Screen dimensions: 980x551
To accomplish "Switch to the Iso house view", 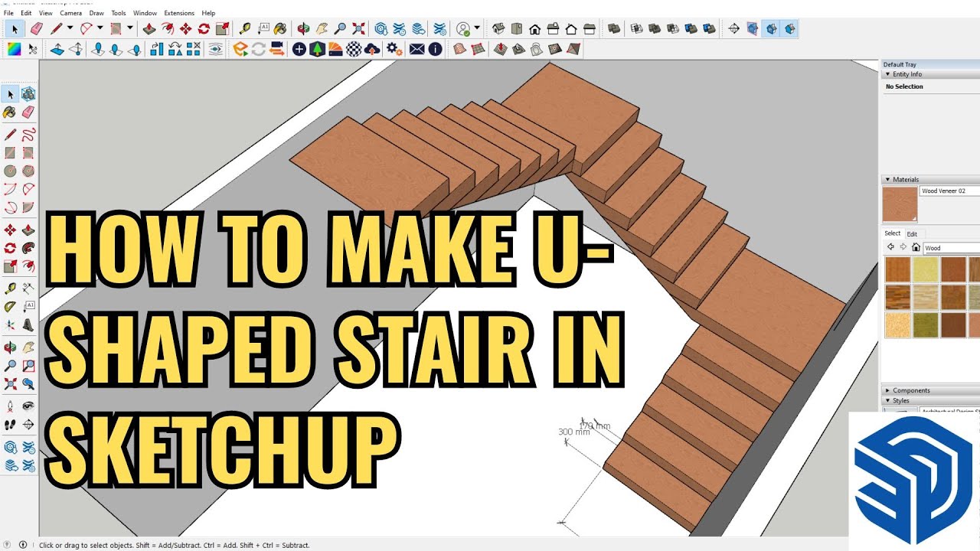I will (498, 29).
